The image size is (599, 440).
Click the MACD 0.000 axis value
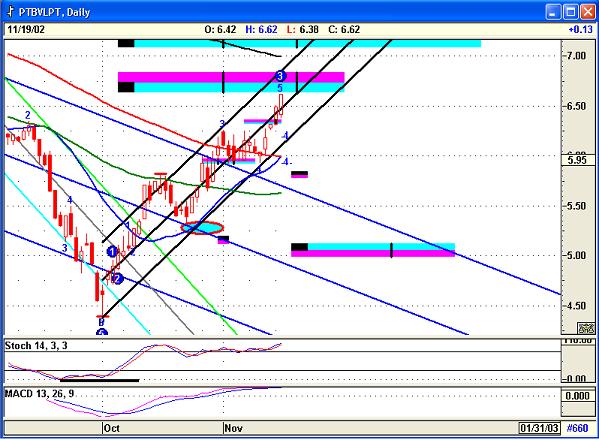point(577,396)
